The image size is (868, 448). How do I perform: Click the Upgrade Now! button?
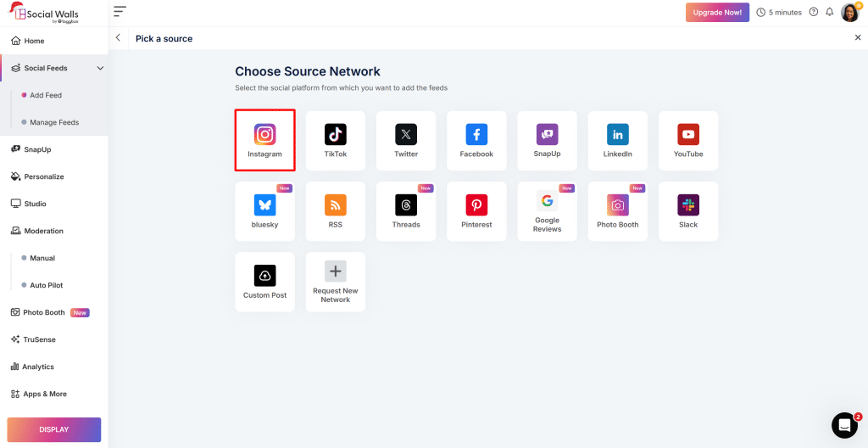(x=717, y=12)
